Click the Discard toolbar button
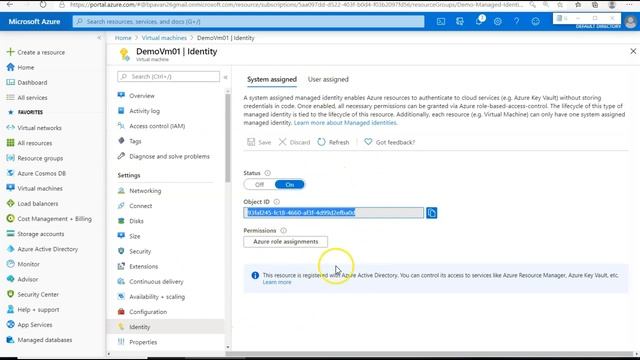This screenshot has width=640, height=360. tap(294, 142)
